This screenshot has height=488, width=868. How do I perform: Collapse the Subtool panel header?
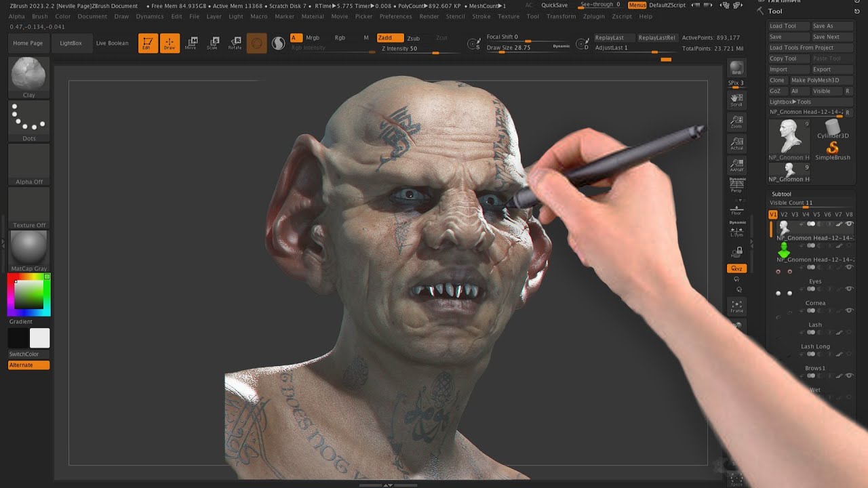(x=781, y=194)
